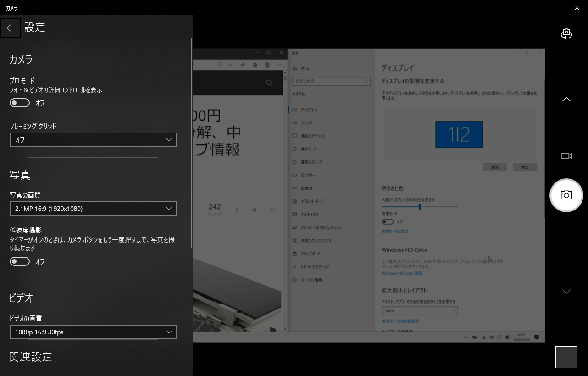Expand the 写真の画質 dropdown

(93, 209)
